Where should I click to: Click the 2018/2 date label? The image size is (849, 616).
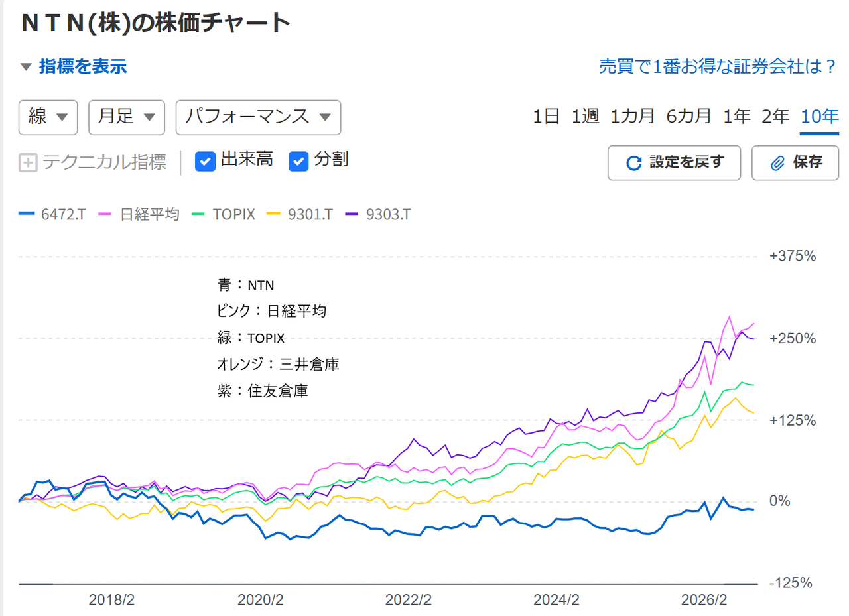pyautogui.click(x=111, y=600)
